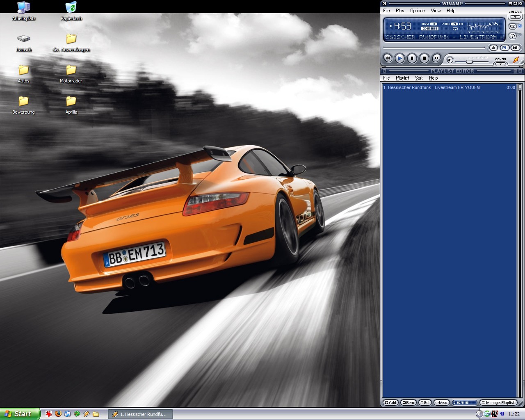This screenshot has height=420, width=525.
Task: Click the scrolling song title text
Action: (x=445, y=37)
